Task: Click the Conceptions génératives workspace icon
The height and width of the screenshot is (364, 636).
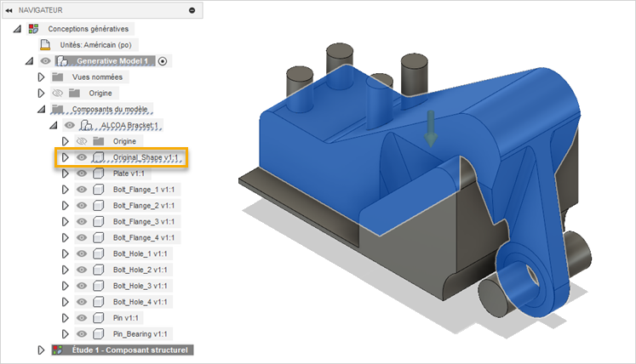Action: point(33,29)
